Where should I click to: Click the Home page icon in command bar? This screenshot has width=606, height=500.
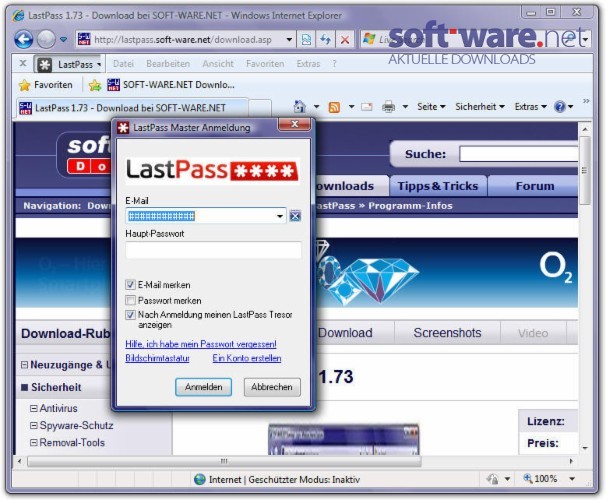300,106
